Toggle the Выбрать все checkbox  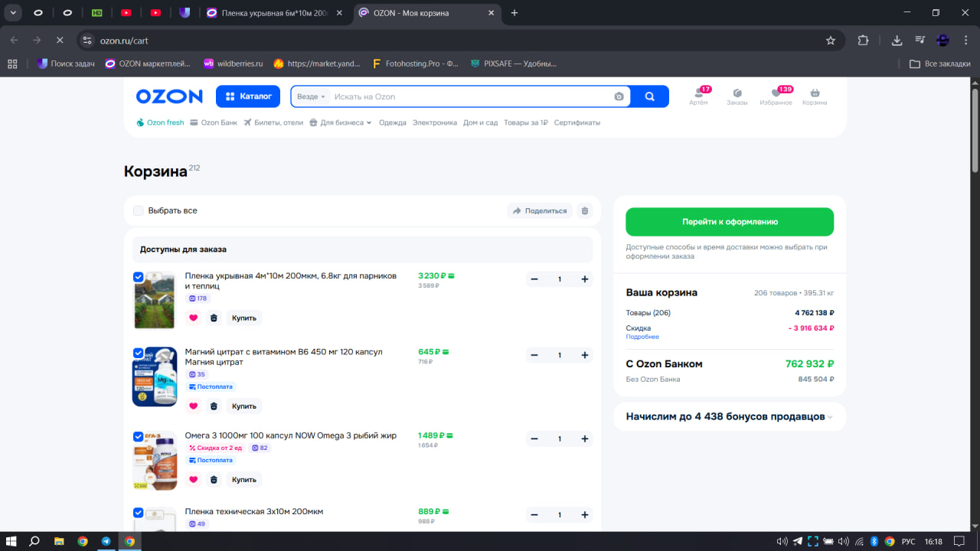click(139, 210)
